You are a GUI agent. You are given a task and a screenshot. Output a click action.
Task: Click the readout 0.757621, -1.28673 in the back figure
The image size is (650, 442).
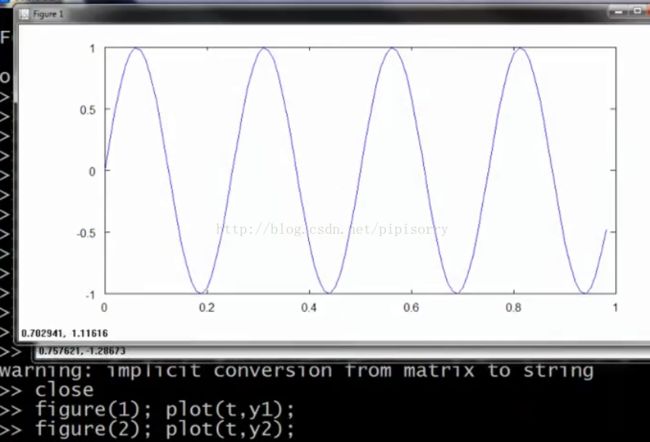[x=82, y=351]
